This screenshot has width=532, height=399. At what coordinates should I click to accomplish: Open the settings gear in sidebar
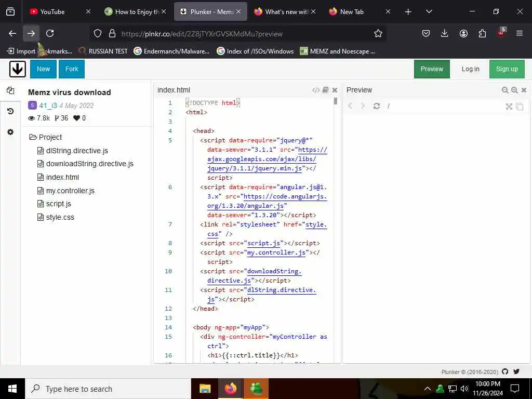coord(10,132)
